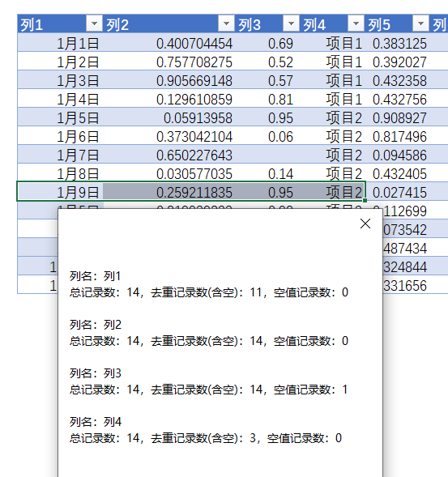
Task: Select 项目1 cell in 1月1日 row
Action: pyautogui.click(x=332, y=43)
